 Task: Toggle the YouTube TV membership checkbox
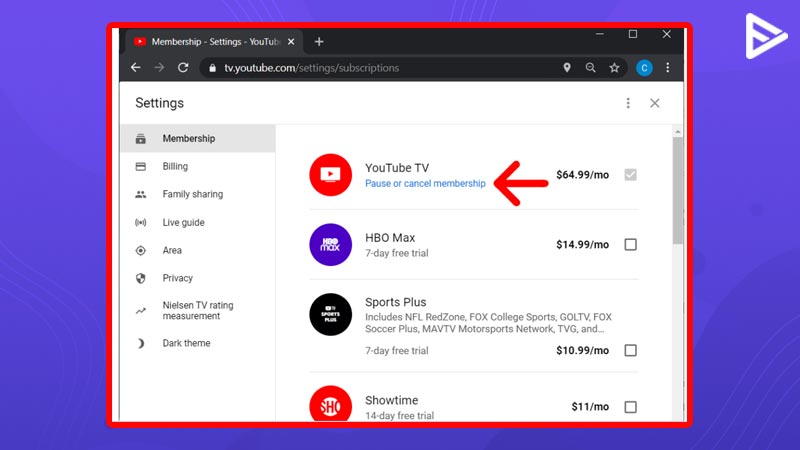pos(631,175)
